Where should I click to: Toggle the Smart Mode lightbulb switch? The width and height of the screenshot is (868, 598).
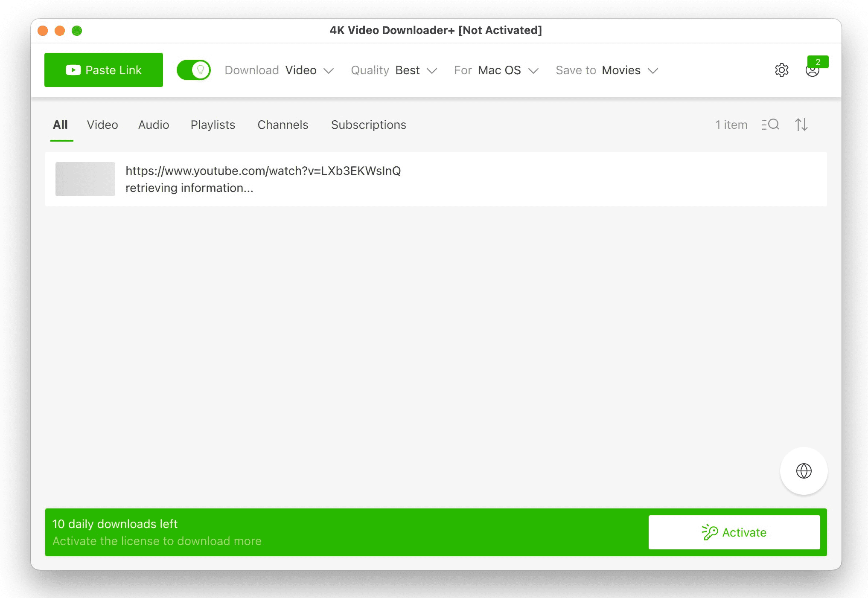[194, 70]
